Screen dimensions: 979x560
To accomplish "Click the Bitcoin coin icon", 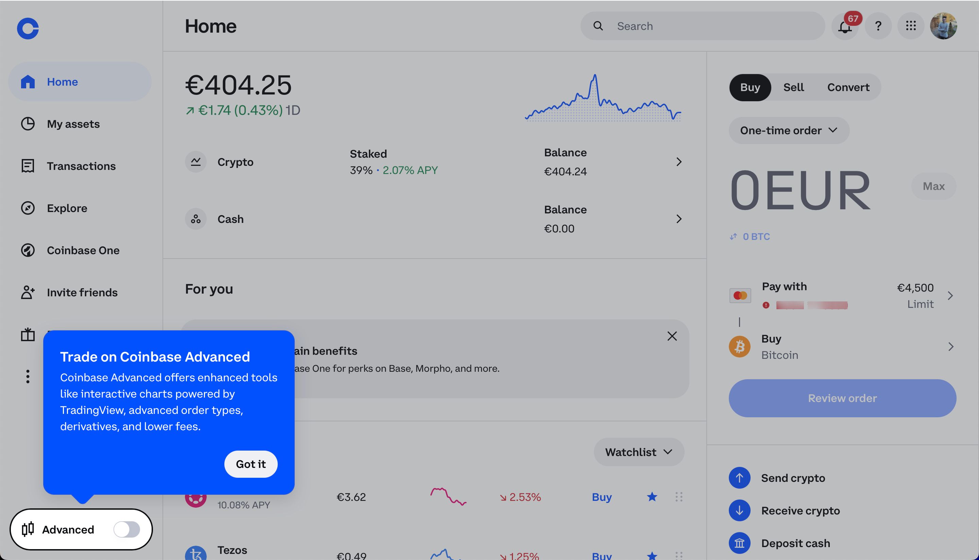I will click(x=739, y=347).
